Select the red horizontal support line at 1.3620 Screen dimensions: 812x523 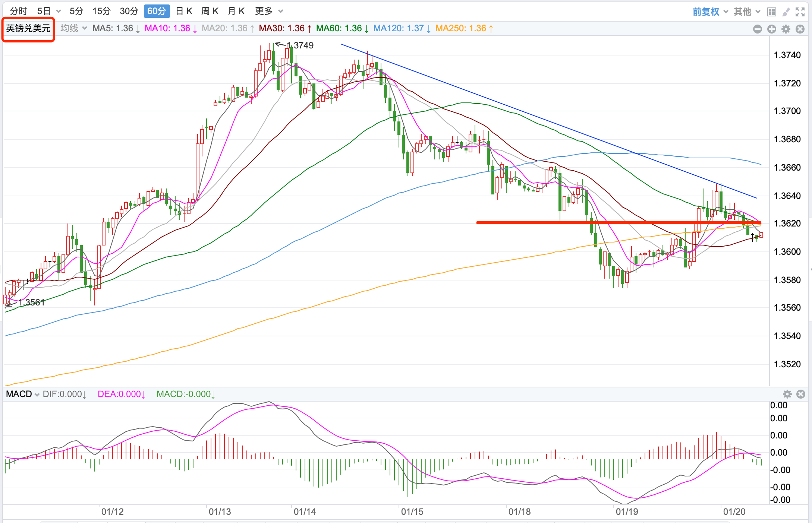pyautogui.click(x=619, y=223)
